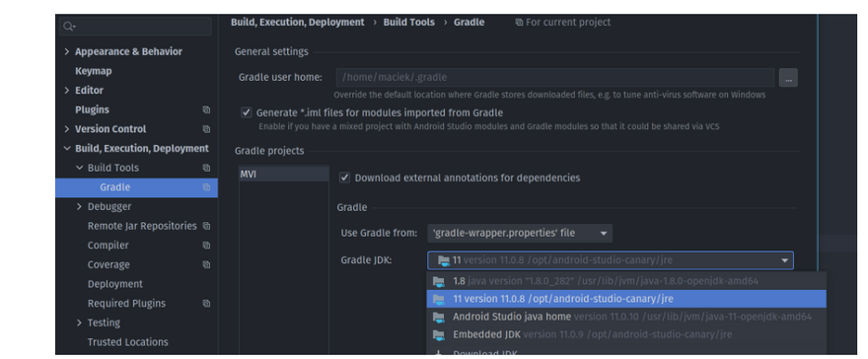This screenshot has width=868, height=359.
Task: Choose Android Studio java home option
Action: point(626,317)
